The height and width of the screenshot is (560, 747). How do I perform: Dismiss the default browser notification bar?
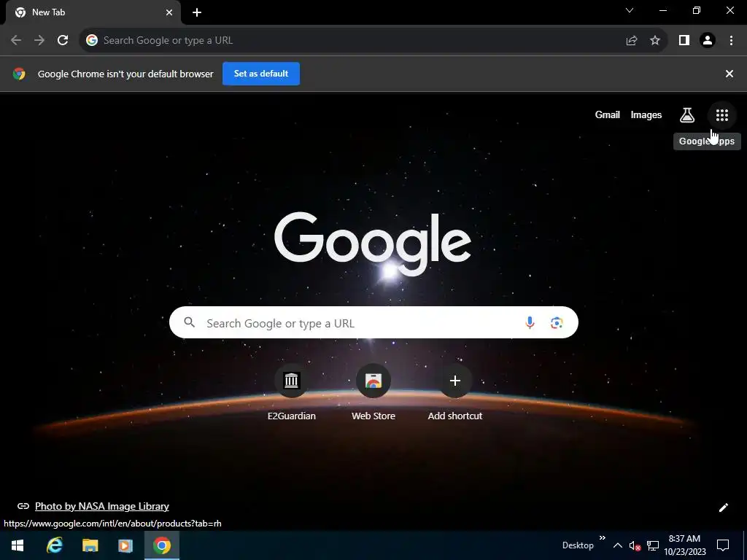(x=729, y=74)
